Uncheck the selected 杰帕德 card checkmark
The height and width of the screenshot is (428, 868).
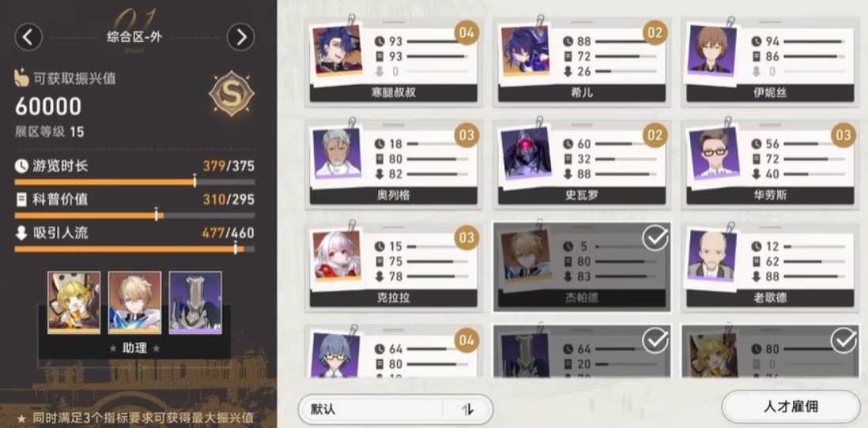pos(655,238)
